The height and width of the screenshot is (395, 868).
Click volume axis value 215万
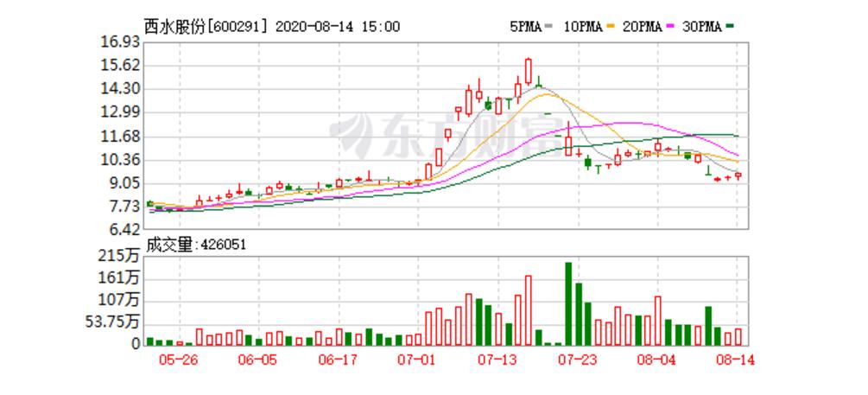(121, 256)
